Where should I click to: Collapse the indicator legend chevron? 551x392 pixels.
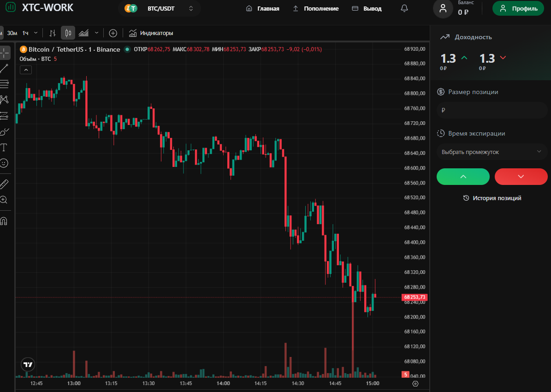(26, 70)
